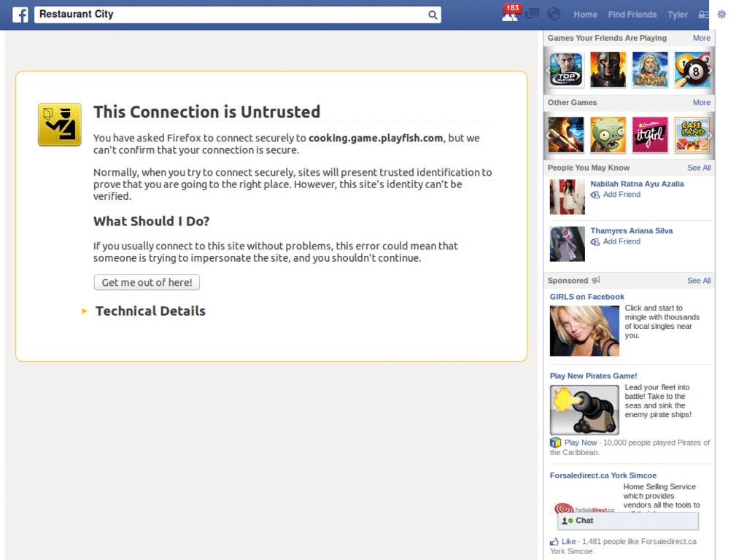Click the Like thumbs-up icon
The image size is (747, 560).
point(554,542)
